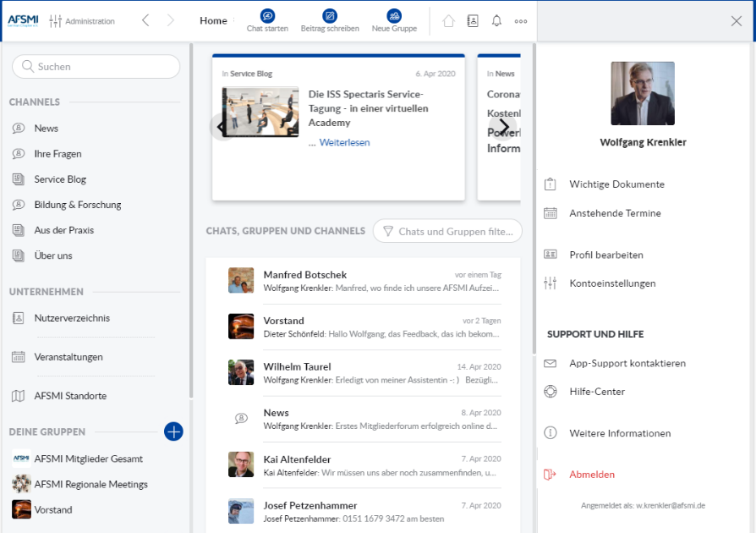Image resolution: width=756 pixels, height=533 pixels.
Task: Create a new group with Neue Gruppe
Action: pyautogui.click(x=394, y=21)
